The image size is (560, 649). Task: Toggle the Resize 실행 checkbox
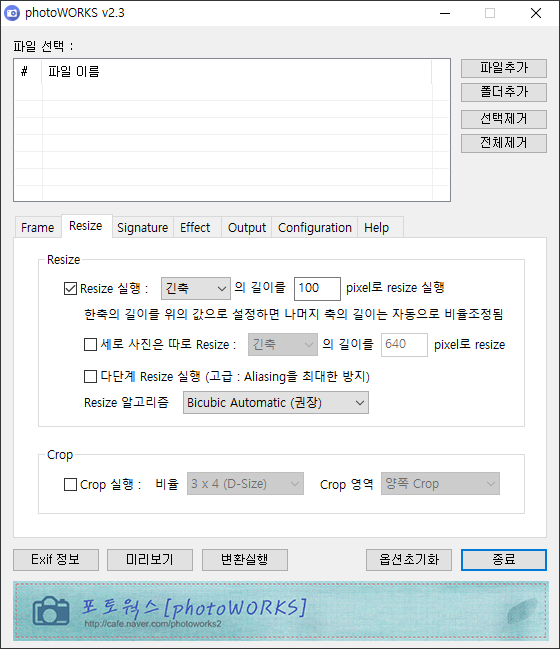pyautogui.click(x=70, y=288)
